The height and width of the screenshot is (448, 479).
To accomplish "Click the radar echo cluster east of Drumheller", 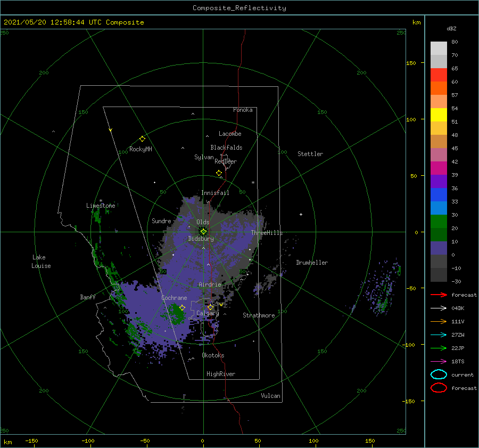I will coord(381,289).
